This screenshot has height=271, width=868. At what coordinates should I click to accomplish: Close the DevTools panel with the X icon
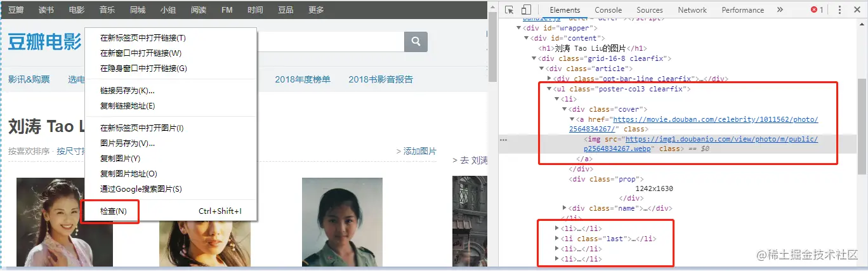[x=857, y=10]
